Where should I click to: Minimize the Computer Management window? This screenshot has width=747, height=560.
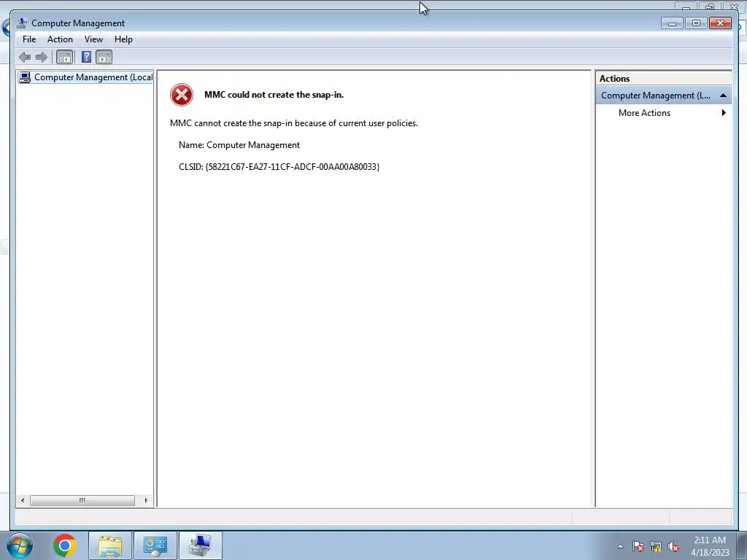click(x=672, y=23)
